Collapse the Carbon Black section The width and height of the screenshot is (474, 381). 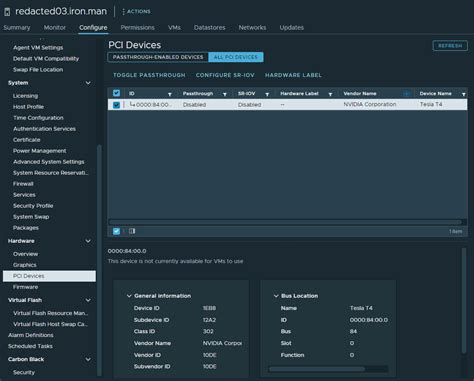pyautogui.click(x=88, y=359)
